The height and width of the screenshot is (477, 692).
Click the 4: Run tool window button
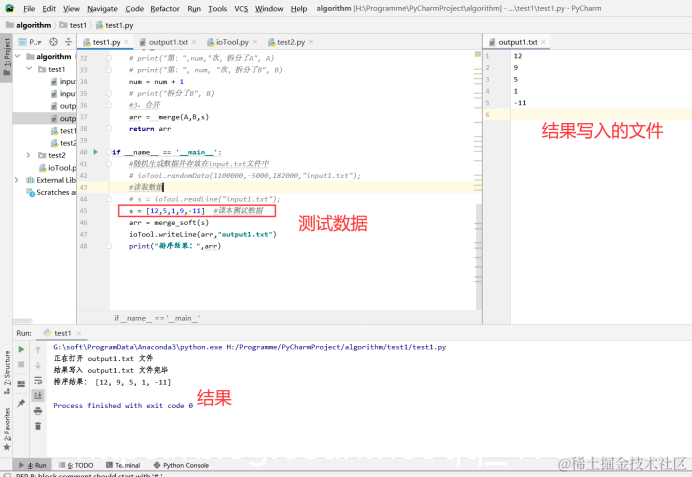point(33,465)
